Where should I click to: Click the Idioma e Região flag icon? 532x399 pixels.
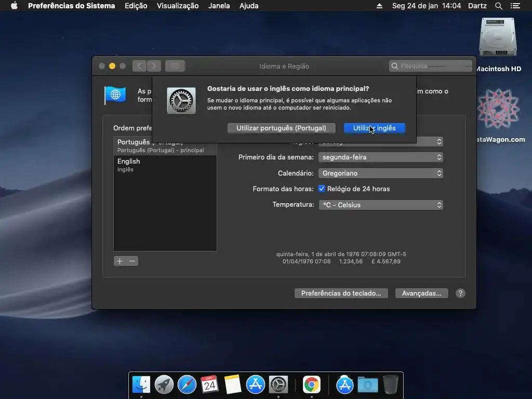click(115, 95)
